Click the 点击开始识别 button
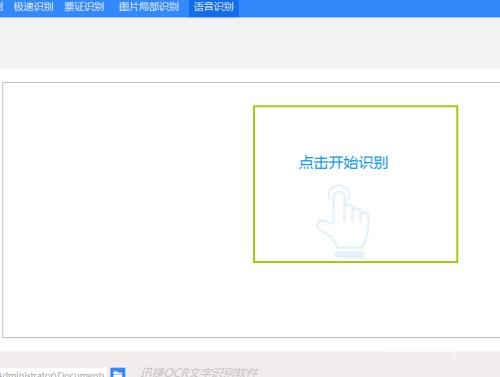500x377 pixels. [343, 163]
